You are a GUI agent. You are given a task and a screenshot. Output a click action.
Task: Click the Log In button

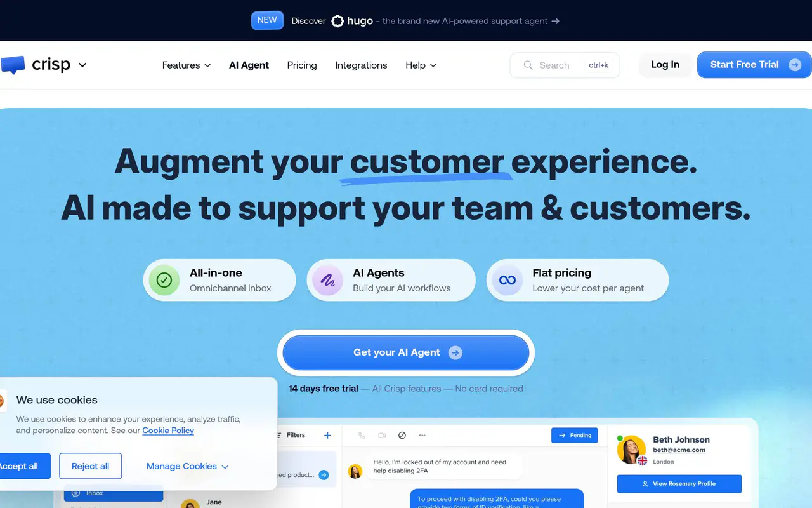point(665,65)
